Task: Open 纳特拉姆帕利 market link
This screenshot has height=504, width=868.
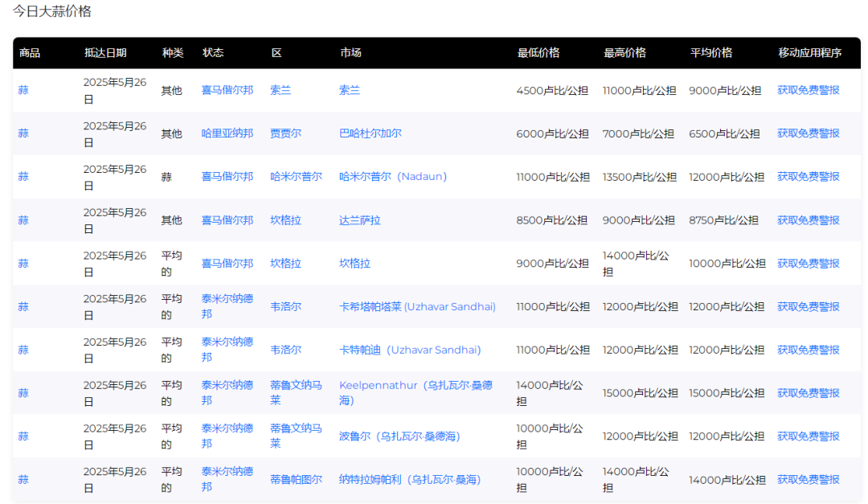Action: click(410, 480)
